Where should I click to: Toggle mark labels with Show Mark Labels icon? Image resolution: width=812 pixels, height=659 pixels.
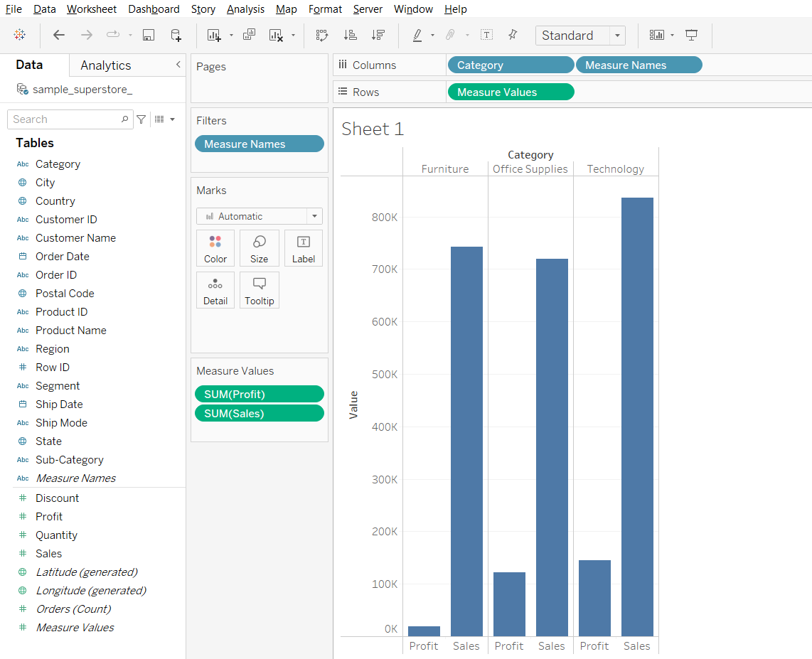click(x=486, y=35)
